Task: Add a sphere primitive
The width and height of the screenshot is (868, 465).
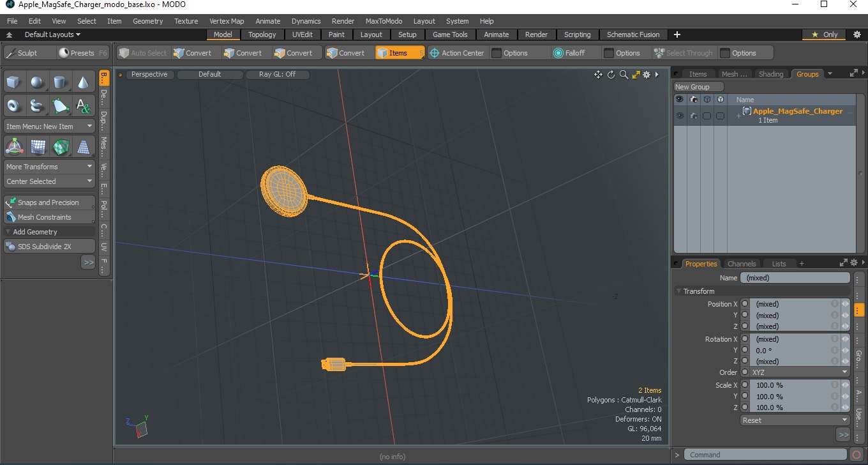Action: point(37,82)
